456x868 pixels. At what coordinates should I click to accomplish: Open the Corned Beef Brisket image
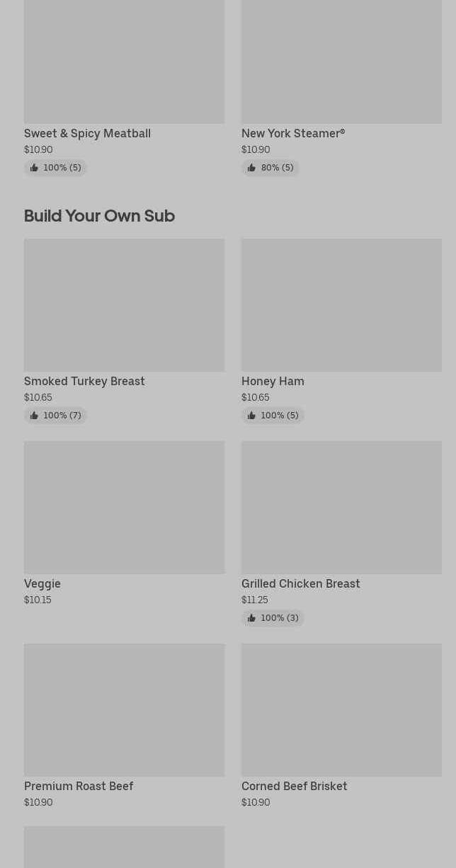(x=341, y=709)
